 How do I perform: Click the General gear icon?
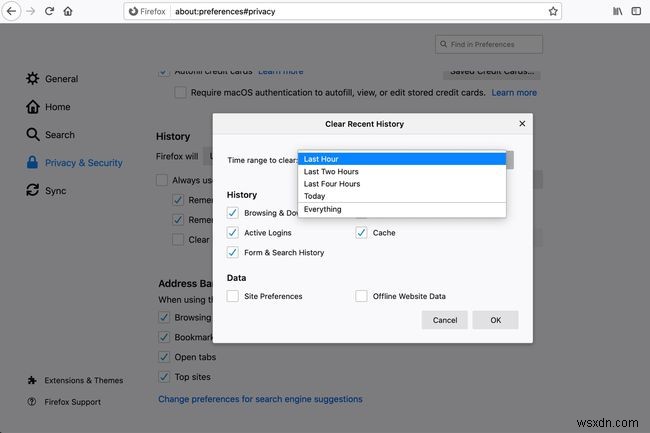[x=32, y=78]
